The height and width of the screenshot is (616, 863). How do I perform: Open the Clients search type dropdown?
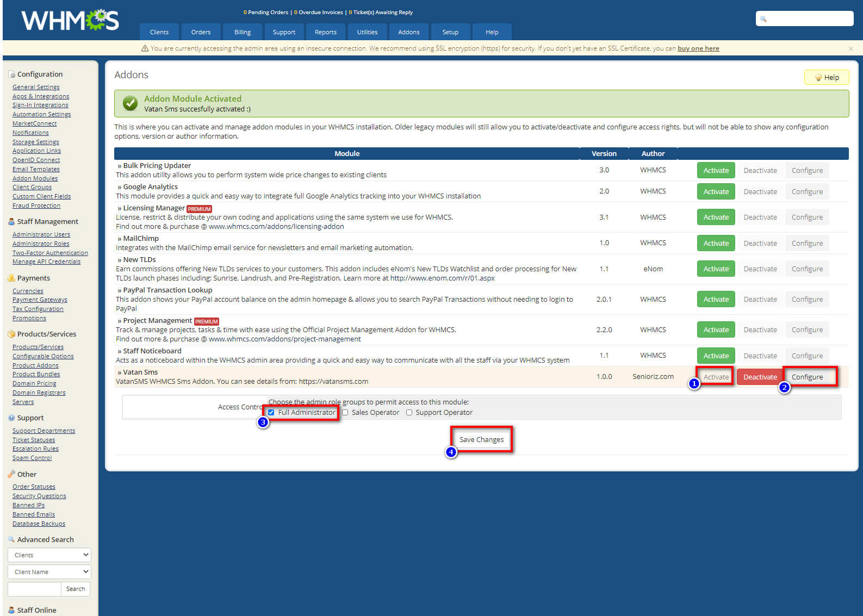coord(49,555)
